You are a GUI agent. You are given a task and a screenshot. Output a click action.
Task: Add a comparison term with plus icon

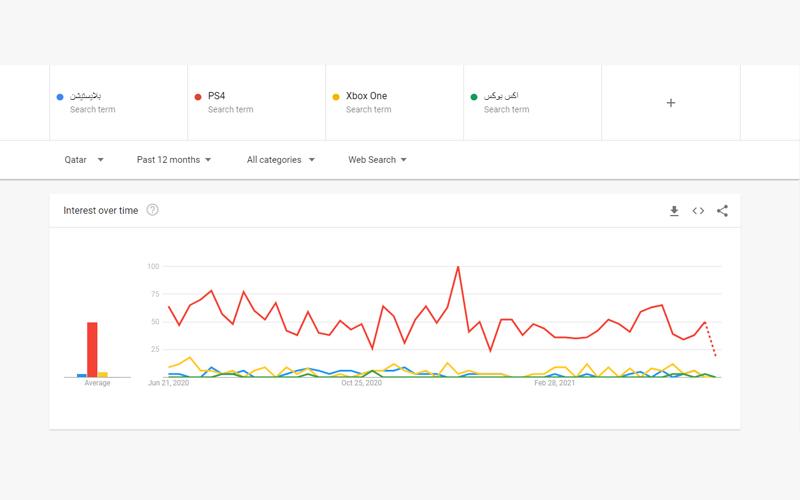point(670,102)
